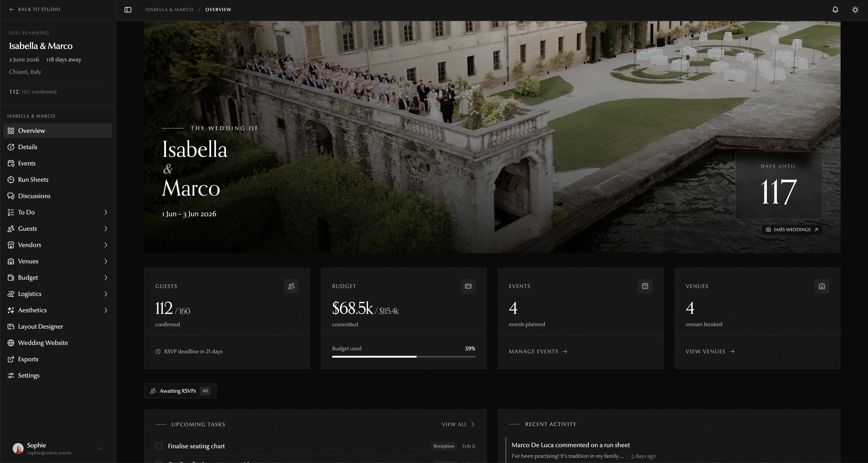This screenshot has width=868, height=463.
Task: Check the task checkbox below Finalise seating chart
Action: [159, 462]
